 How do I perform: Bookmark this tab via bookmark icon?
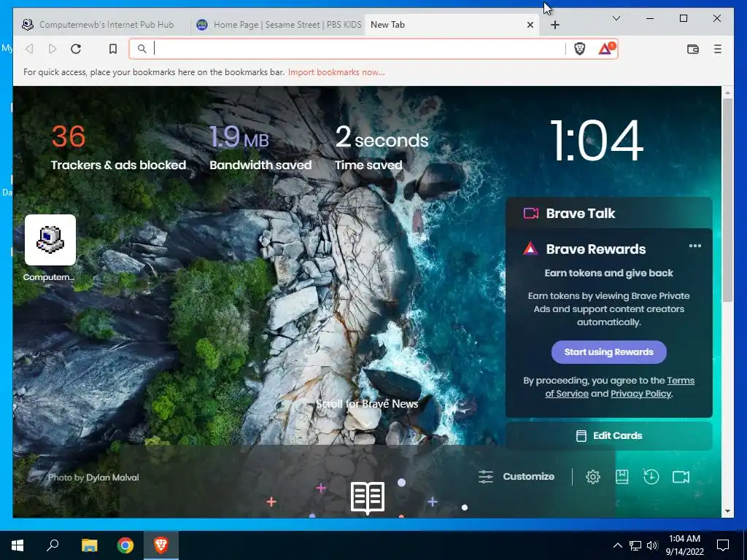(113, 49)
